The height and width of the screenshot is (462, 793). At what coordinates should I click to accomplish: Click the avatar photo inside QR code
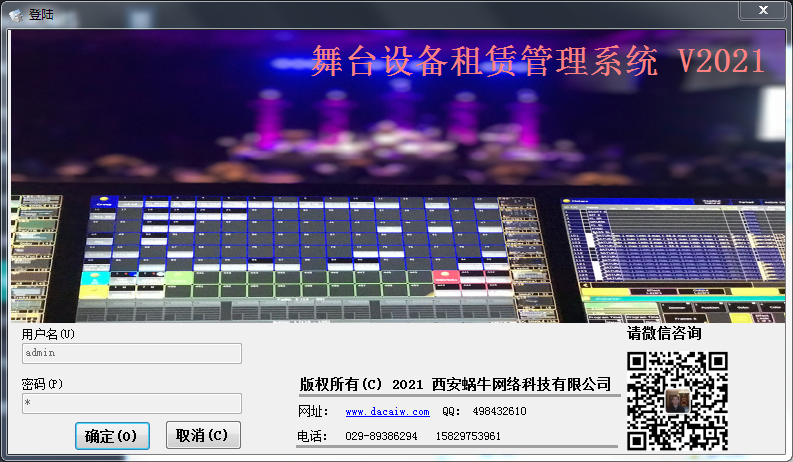pos(677,400)
